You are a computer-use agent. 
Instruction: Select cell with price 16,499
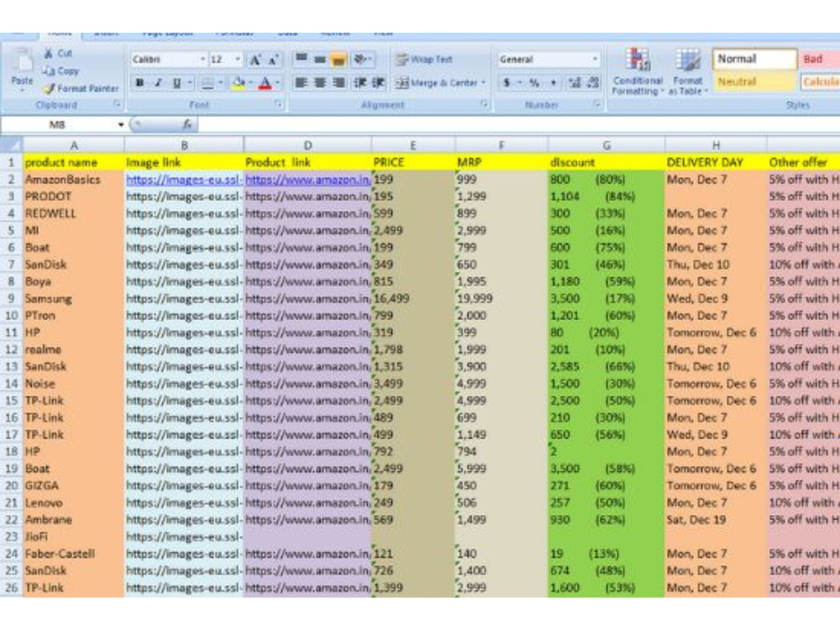click(x=413, y=298)
